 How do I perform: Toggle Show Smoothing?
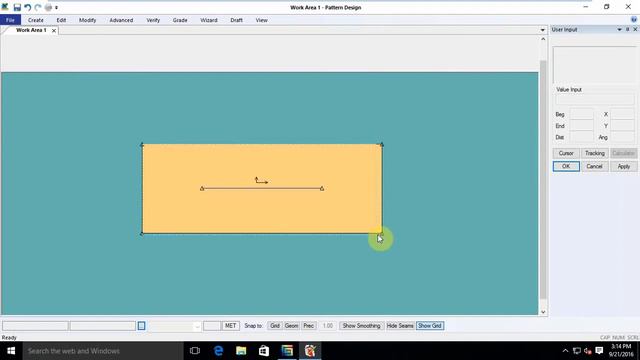coord(361,326)
